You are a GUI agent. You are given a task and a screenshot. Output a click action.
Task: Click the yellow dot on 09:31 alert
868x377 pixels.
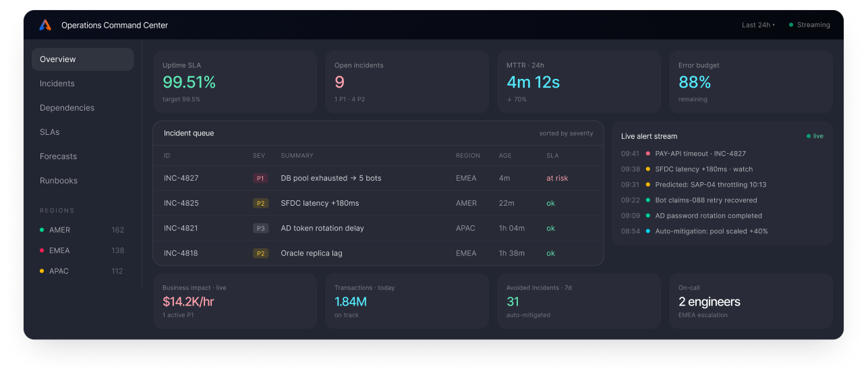click(x=648, y=185)
